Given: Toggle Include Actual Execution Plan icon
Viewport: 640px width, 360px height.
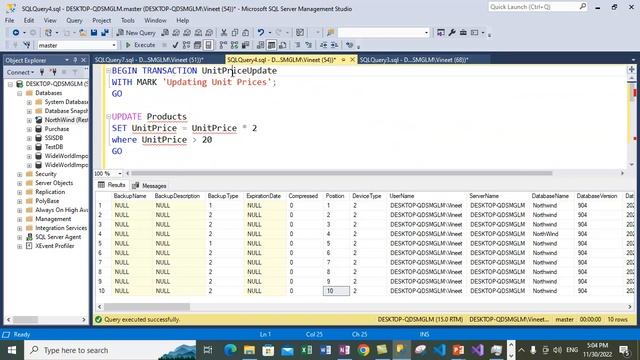Looking at the screenshot, I should pos(223,45).
